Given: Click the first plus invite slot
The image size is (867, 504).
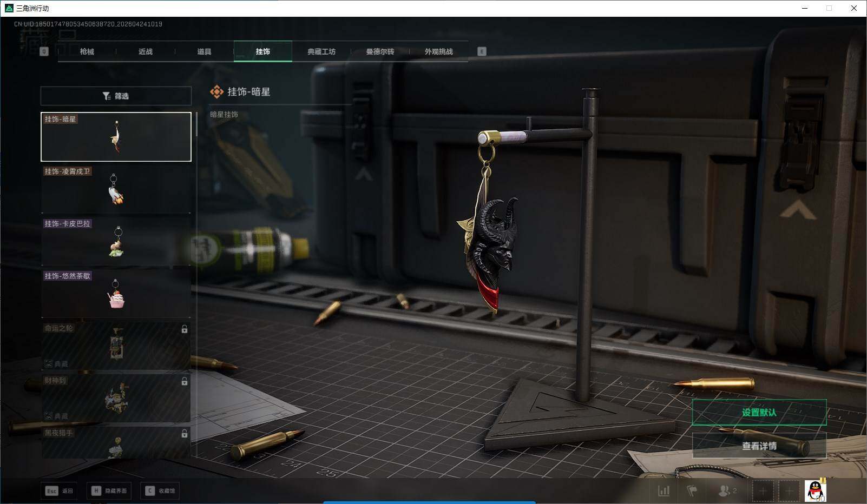Looking at the screenshot, I should pyautogui.click(x=763, y=491).
